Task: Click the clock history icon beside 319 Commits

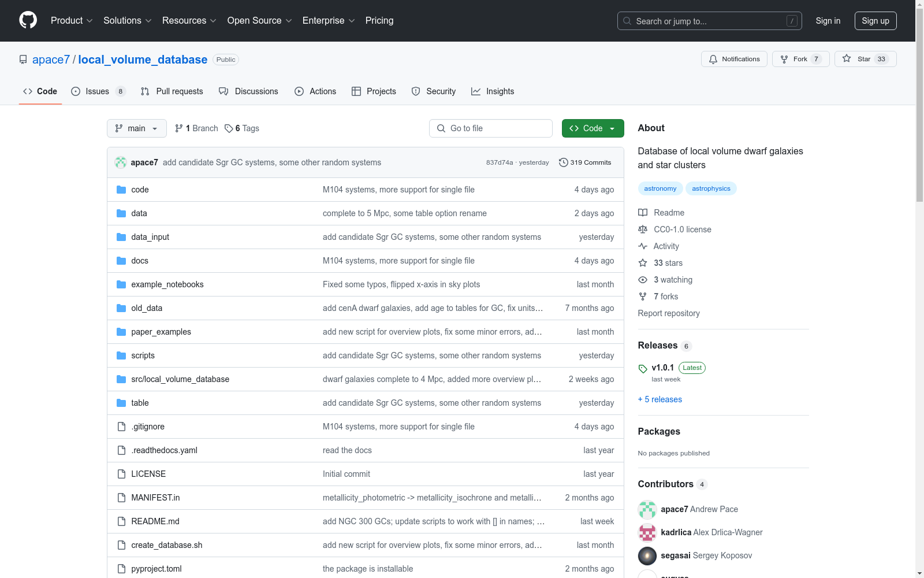Action: point(564,162)
